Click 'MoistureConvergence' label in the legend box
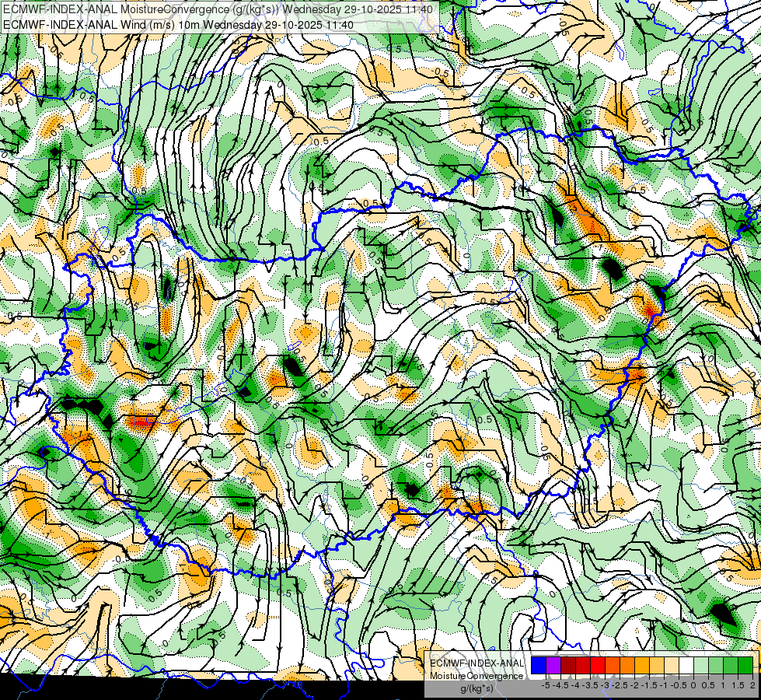Screen dimensions: 761x700 click(x=476, y=676)
